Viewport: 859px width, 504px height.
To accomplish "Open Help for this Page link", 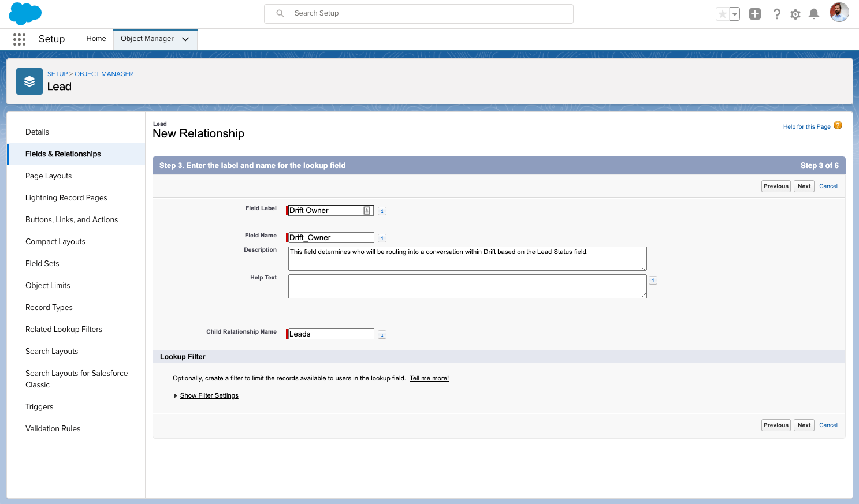I will [806, 127].
